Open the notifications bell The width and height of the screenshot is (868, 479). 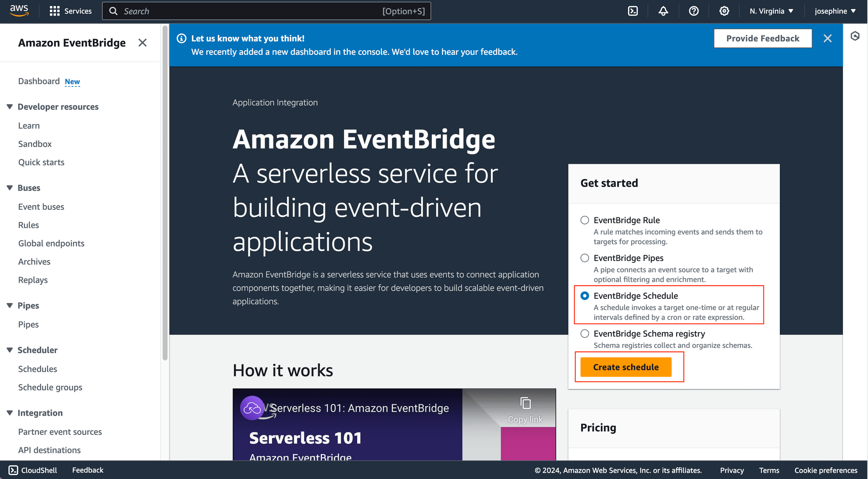663,11
